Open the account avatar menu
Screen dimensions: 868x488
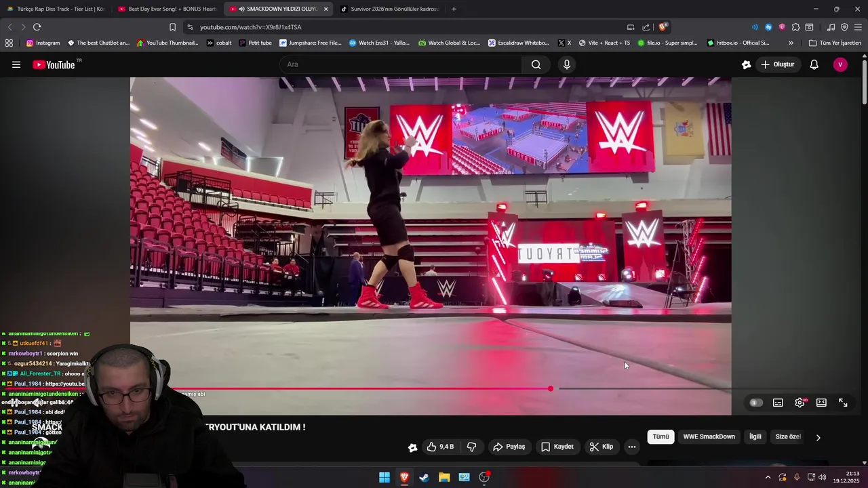pyautogui.click(x=840, y=64)
